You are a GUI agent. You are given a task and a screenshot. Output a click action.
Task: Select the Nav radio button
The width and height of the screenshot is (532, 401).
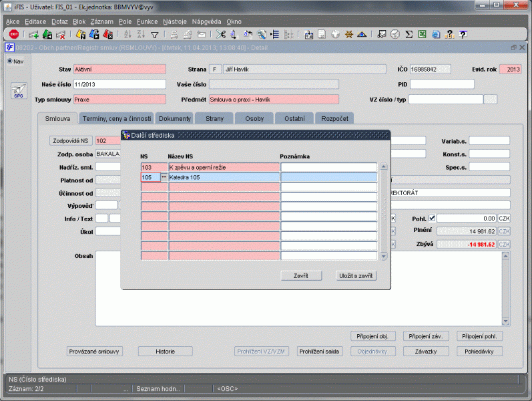(10, 61)
